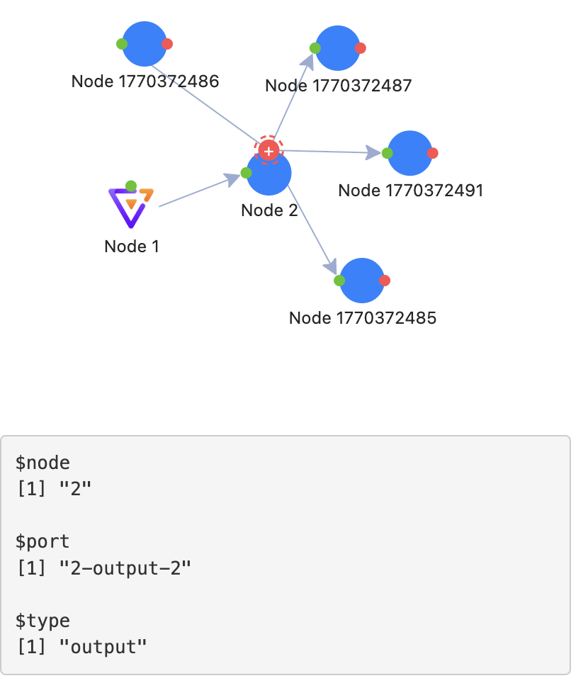
Task: Select the Node 1770372491 circle icon
Action: (409, 152)
